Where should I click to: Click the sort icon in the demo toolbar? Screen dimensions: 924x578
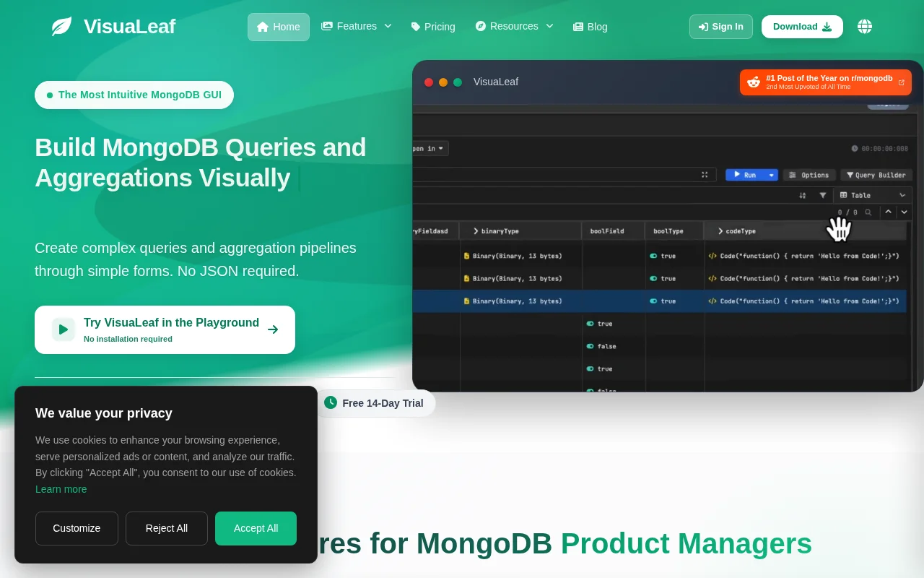click(803, 195)
